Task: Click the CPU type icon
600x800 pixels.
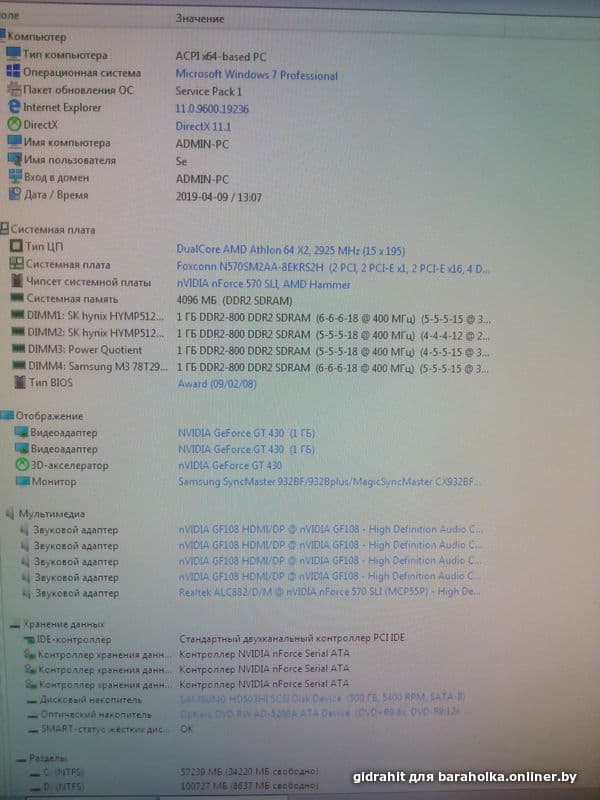Action: 17,246
